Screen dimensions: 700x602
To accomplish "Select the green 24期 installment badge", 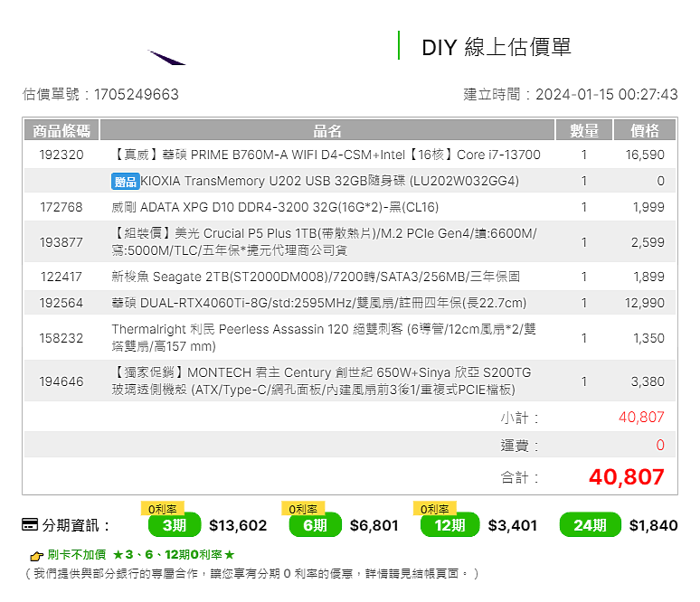I will tap(591, 525).
